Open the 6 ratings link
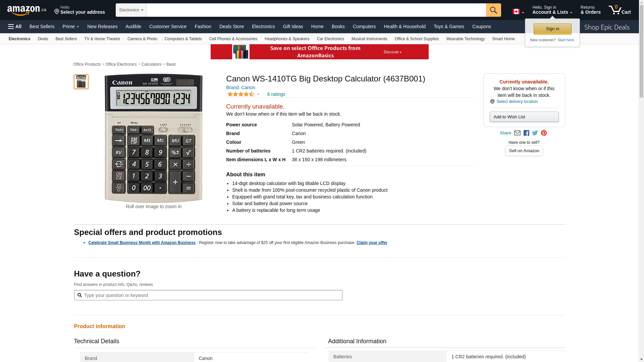Image resolution: width=644 pixels, height=362 pixels. (x=276, y=95)
